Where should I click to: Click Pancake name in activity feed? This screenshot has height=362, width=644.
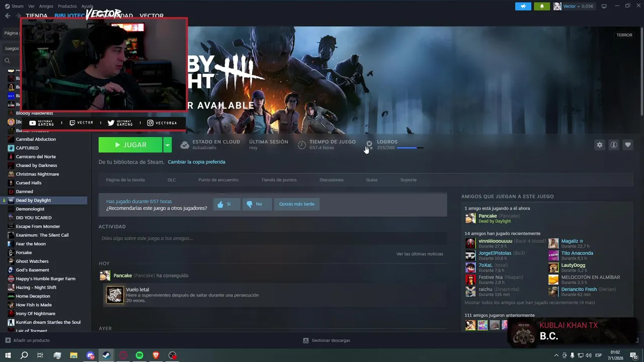point(122,276)
